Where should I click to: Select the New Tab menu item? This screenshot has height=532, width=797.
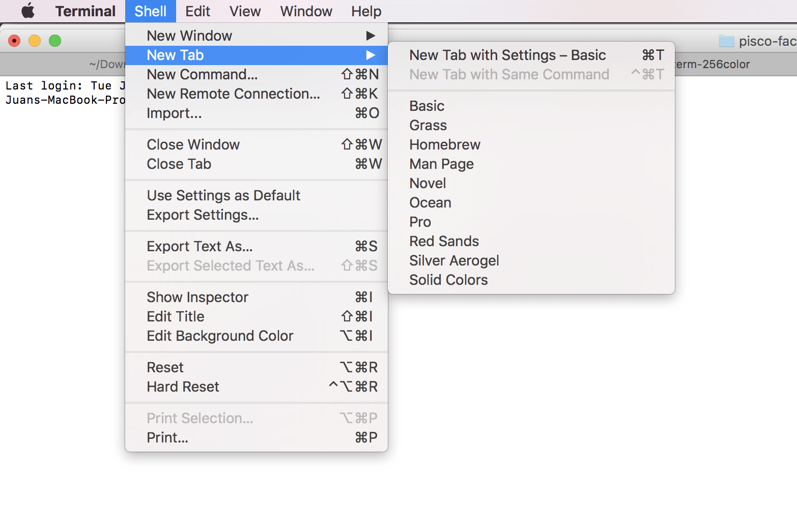click(257, 55)
